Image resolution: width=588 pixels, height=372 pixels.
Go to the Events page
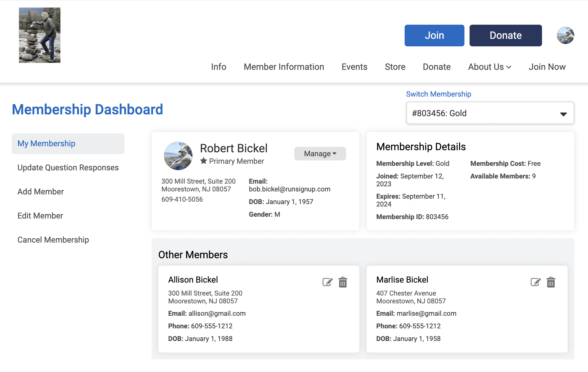(x=354, y=67)
